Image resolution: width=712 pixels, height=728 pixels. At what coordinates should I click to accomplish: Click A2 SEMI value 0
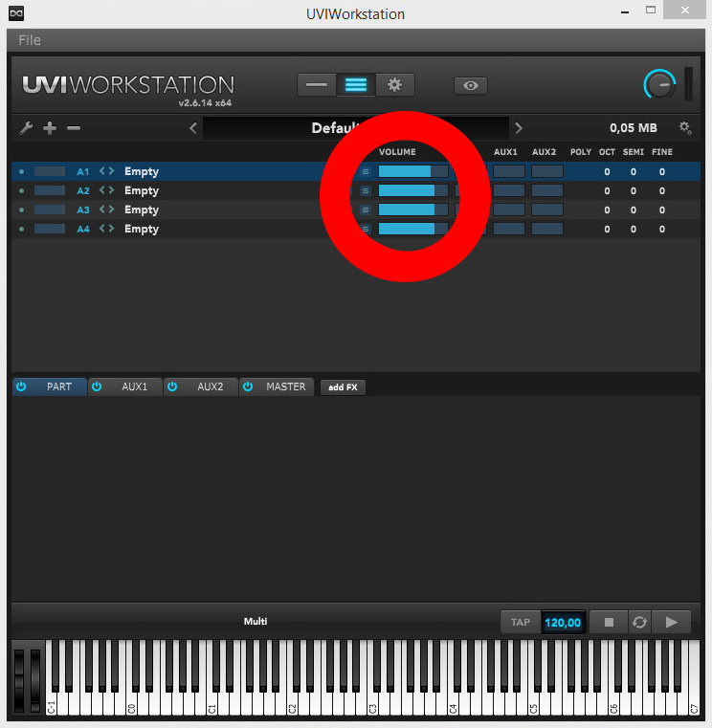(x=633, y=190)
